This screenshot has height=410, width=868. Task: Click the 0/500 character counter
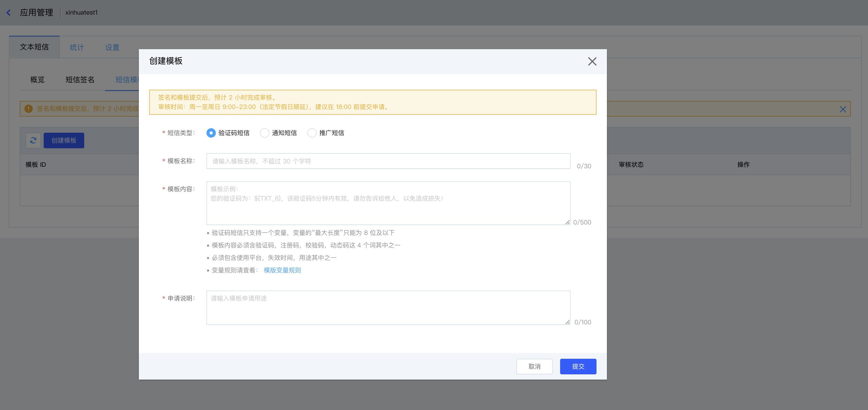click(x=582, y=222)
